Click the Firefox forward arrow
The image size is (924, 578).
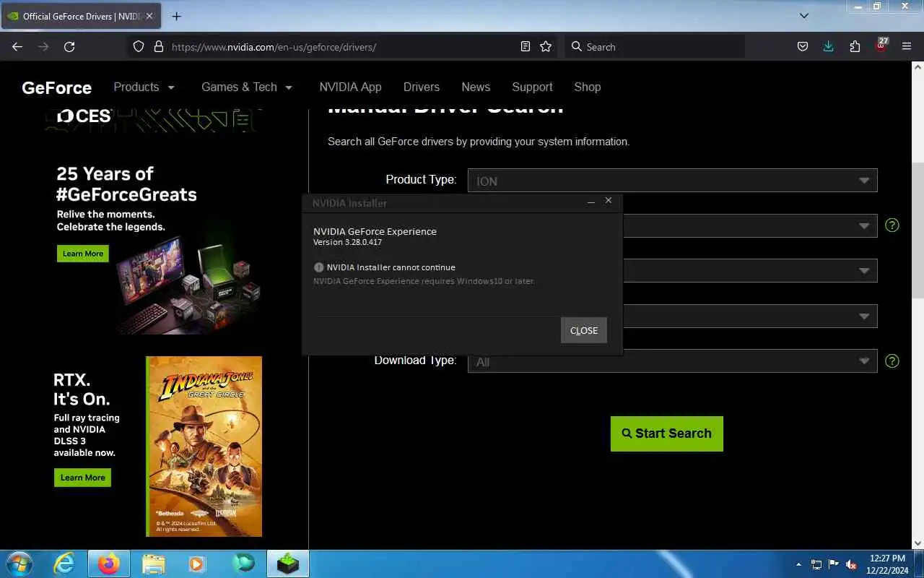tap(43, 46)
